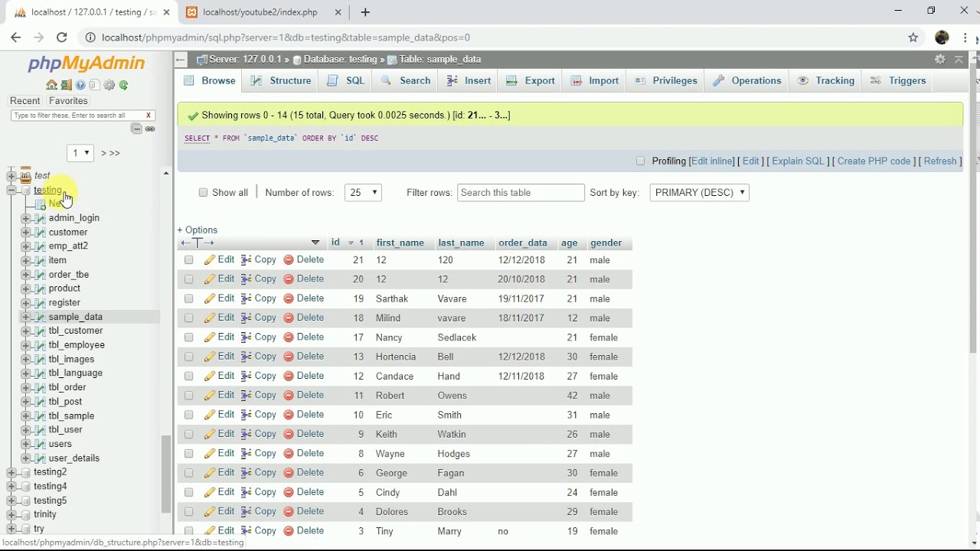Screen dimensions: 980x551
Task: Select checkbox for Hortencia Bell row
Action: [x=188, y=357]
